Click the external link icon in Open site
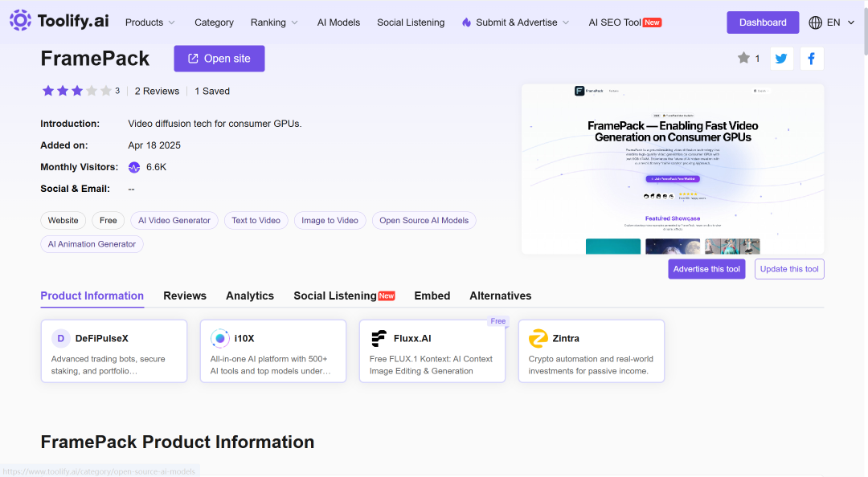 (x=193, y=59)
